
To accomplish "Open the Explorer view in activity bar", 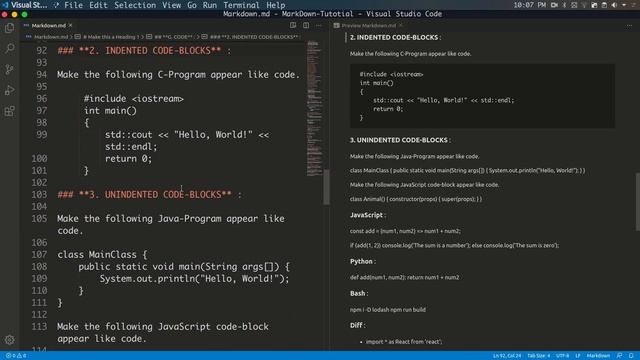I will pos(9,28).
